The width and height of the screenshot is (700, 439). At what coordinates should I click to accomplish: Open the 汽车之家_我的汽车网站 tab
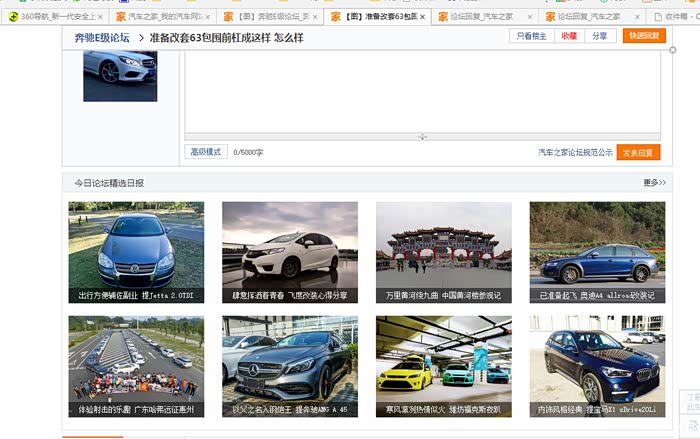coord(160,17)
